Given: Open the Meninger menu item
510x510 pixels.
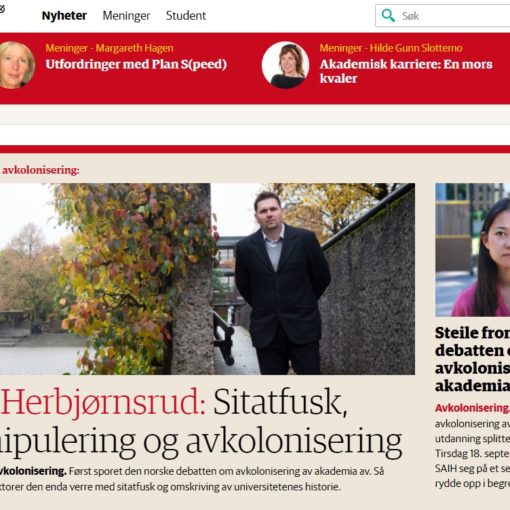Looking at the screenshot, I should point(126,16).
